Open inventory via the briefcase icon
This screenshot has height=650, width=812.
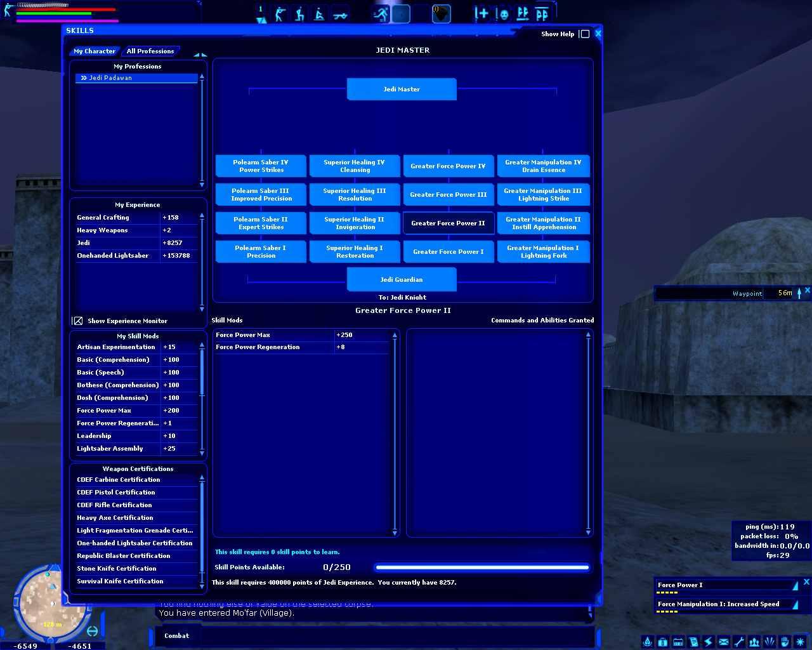pyautogui.click(x=662, y=642)
